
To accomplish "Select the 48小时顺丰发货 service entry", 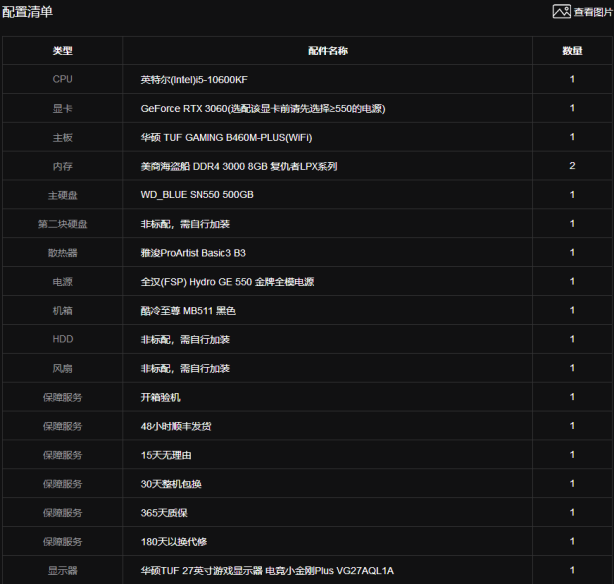I will click(x=176, y=426).
